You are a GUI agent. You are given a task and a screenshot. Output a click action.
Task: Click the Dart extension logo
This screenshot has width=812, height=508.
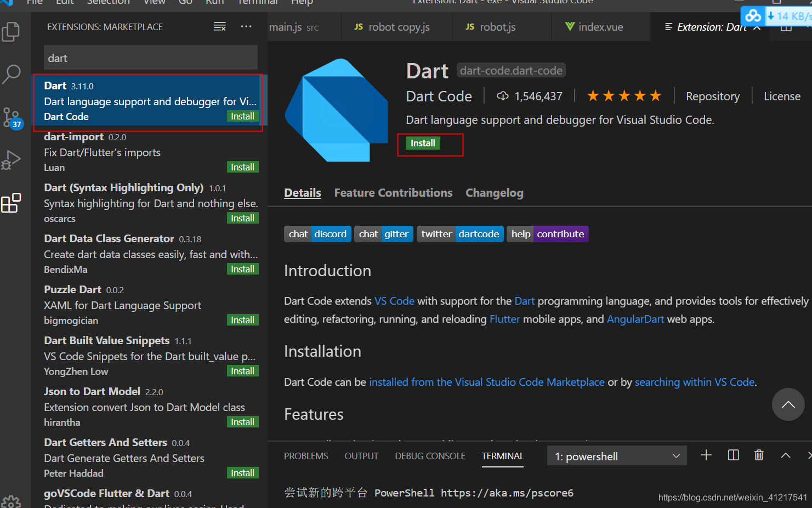click(x=336, y=110)
